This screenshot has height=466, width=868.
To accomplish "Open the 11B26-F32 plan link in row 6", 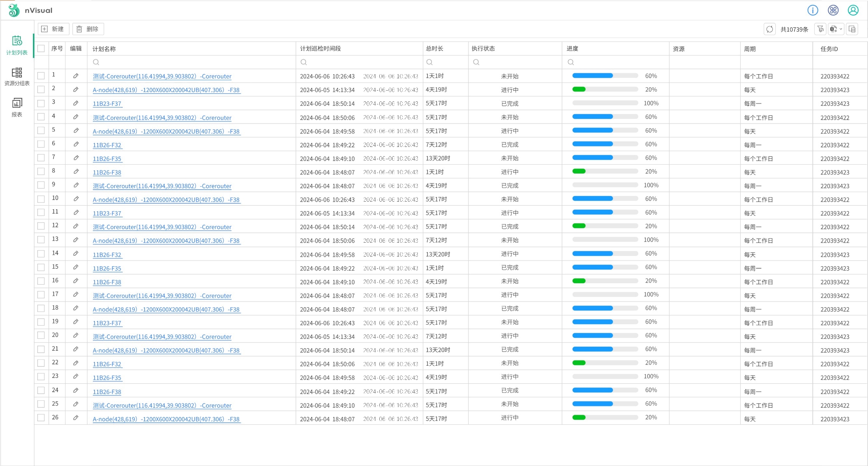I will tap(107, 145).
